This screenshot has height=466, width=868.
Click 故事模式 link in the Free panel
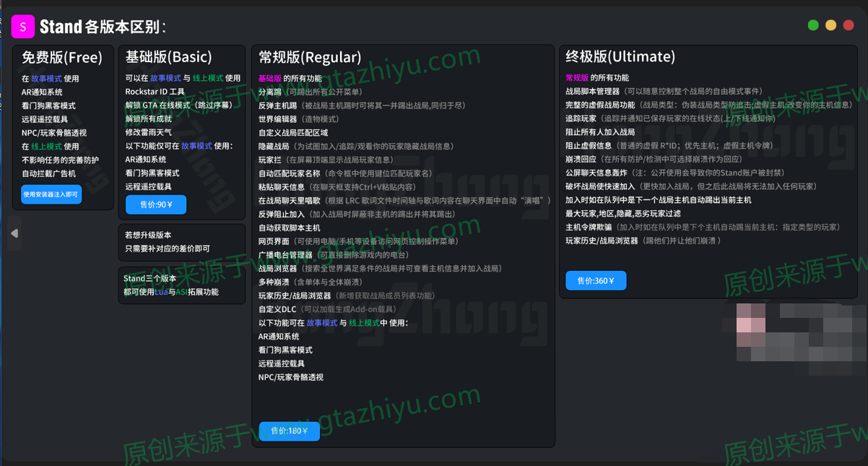(46, 78)
